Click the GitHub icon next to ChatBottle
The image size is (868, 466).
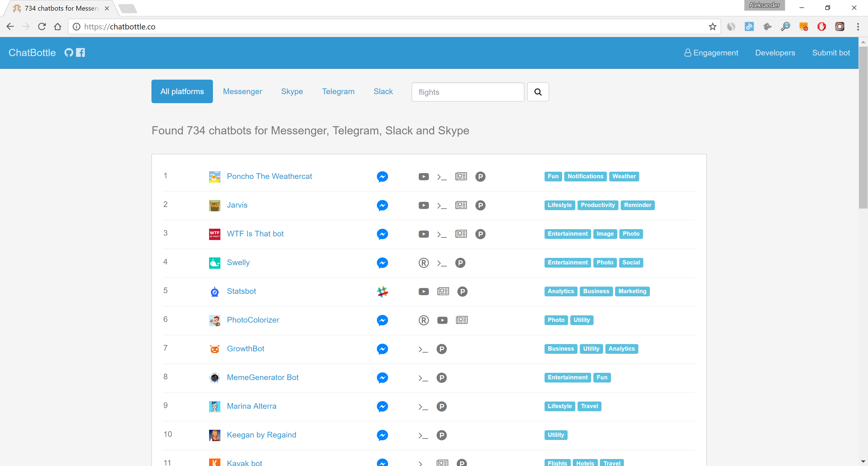coord(69,53)
